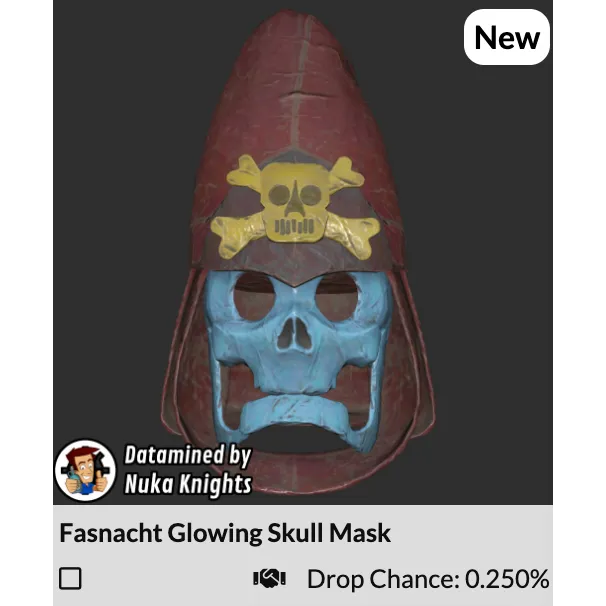
Task: Click the Drop Chance: 0.250% label
Action: pos(428,579)
